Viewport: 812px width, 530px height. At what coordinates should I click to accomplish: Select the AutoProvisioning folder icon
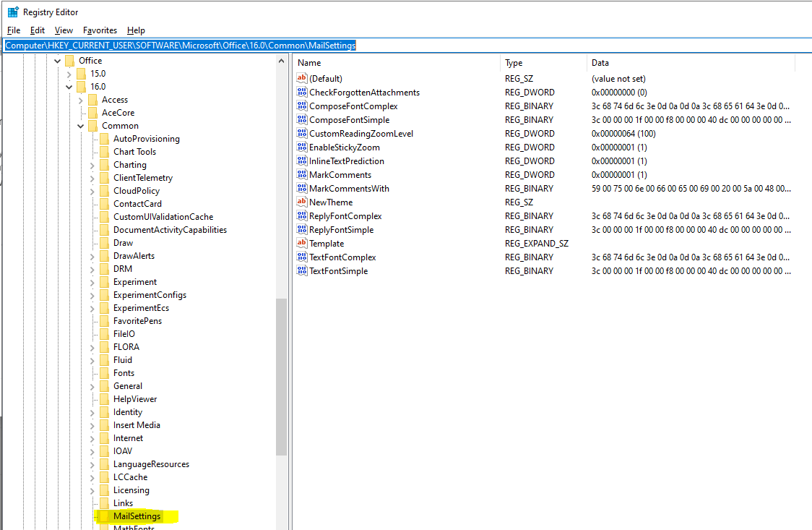click(x=105, y=138)
